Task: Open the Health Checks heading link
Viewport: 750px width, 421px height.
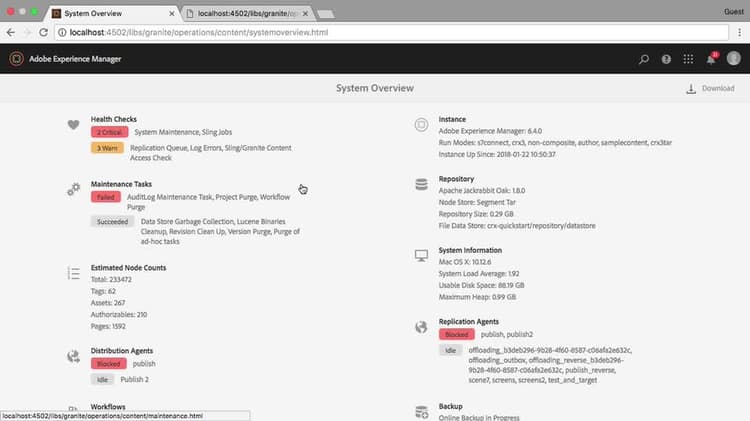Action: pyautogui.click(x=114, y=119)
